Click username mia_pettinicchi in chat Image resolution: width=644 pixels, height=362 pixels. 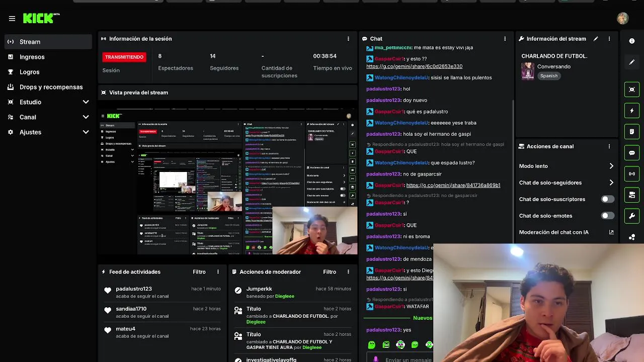coord(393,47)
